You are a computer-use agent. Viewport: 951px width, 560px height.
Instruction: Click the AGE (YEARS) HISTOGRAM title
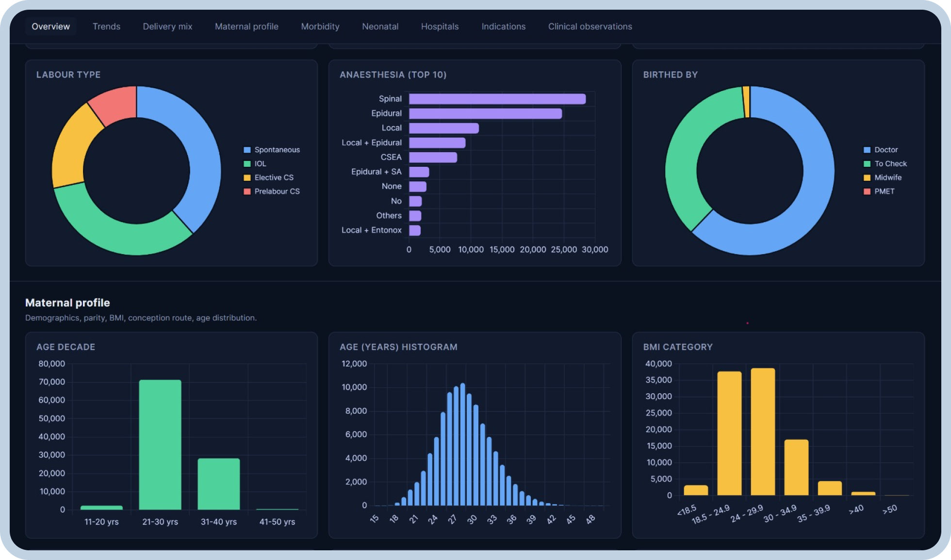pyautogui.click(x=398, y=347)
